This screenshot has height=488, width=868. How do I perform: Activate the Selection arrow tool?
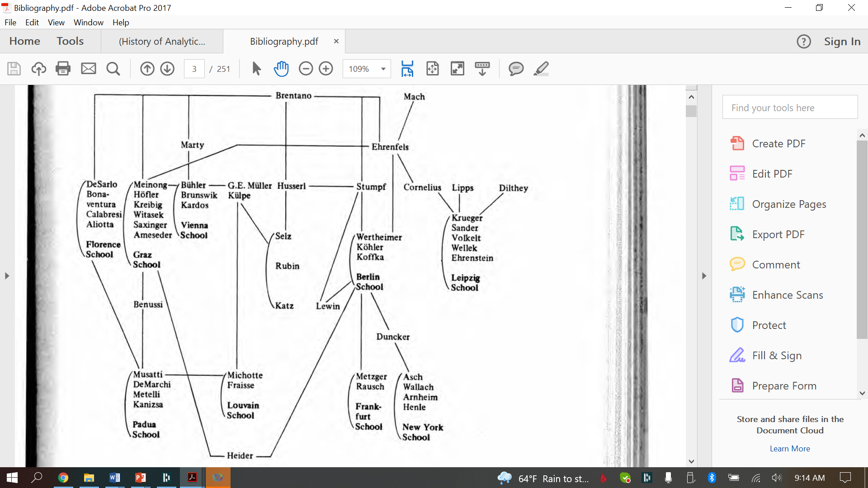point(256,69)
